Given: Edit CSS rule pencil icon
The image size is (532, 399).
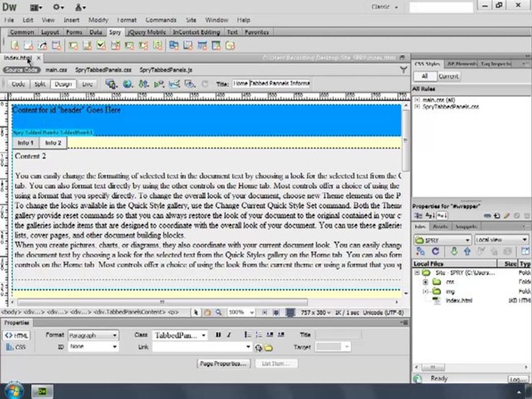Looking at the screenshot, I should [507, 216].
